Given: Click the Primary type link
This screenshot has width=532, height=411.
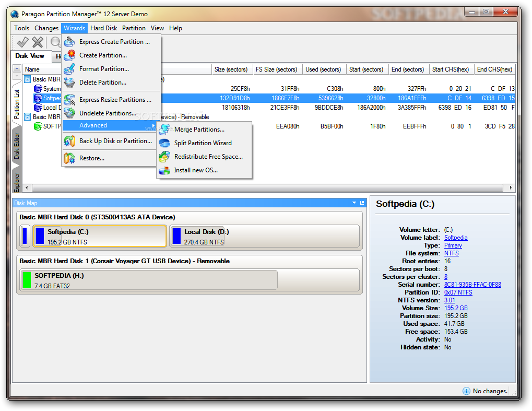Looking at the screenshot, I should coord(453,245).
